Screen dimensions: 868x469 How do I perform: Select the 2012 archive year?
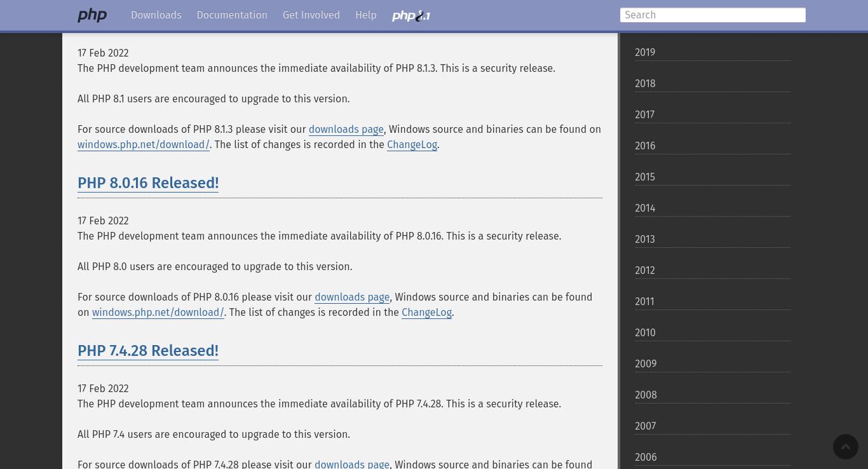[x=713, y=271]
